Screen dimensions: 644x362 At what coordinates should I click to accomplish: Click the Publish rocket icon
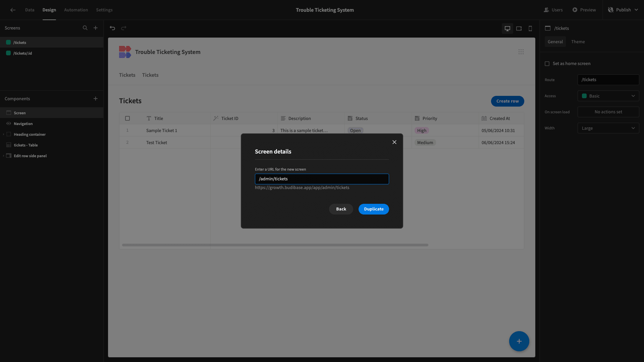pos(611,10)
